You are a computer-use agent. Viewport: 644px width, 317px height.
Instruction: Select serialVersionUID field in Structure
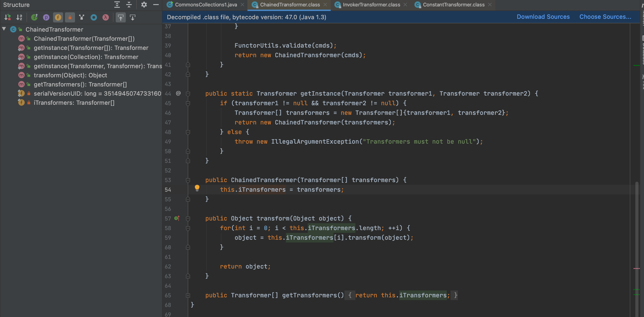[x=97, y=94]
